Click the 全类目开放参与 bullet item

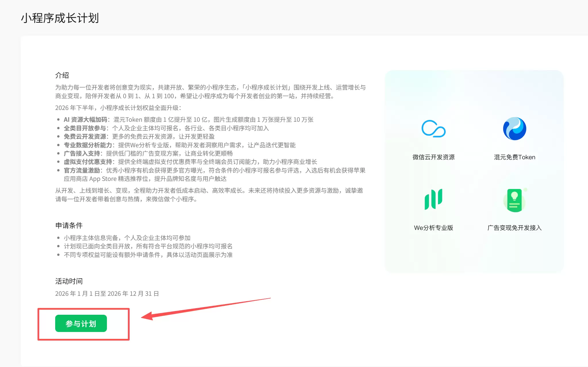click(166, 128)
